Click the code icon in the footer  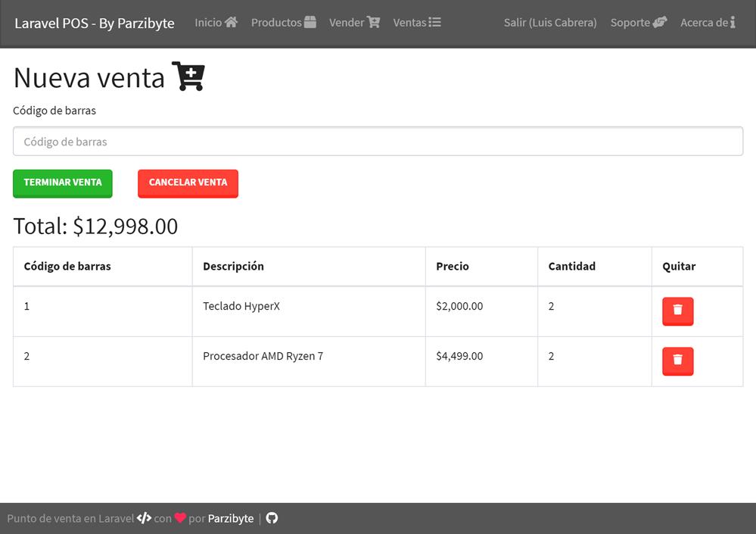[x=143, y=518]
